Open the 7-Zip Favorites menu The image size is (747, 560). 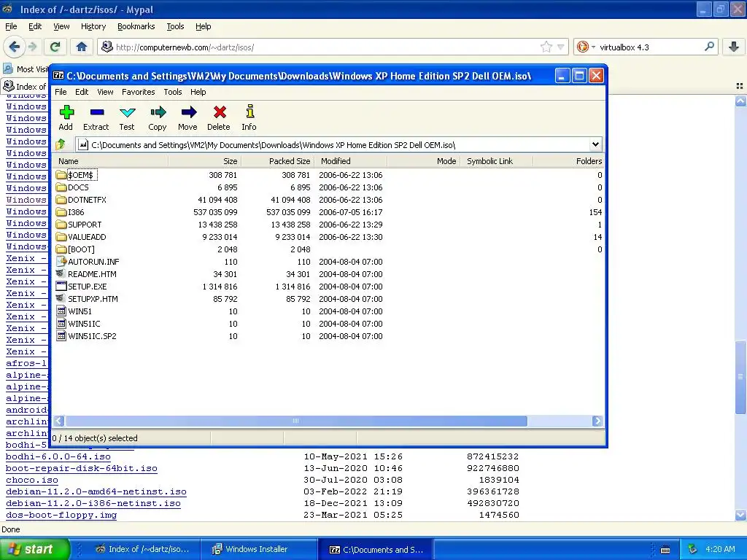(138, 92)
